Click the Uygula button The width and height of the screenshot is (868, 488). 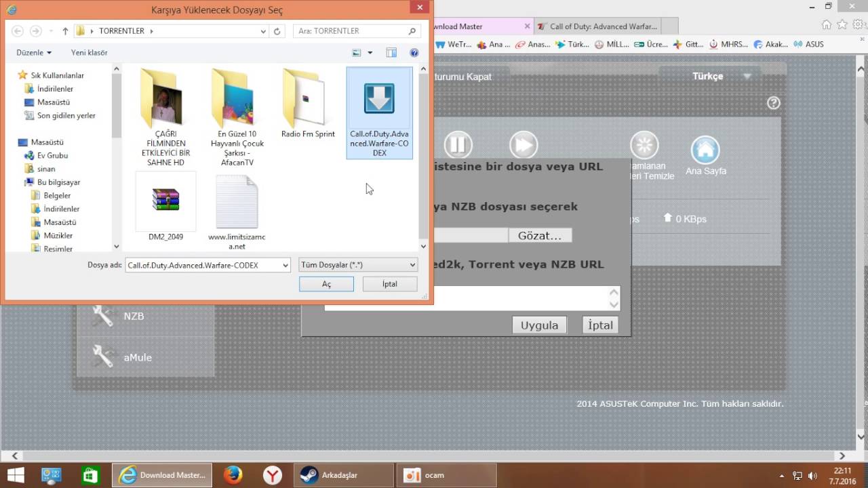point(539,325)
